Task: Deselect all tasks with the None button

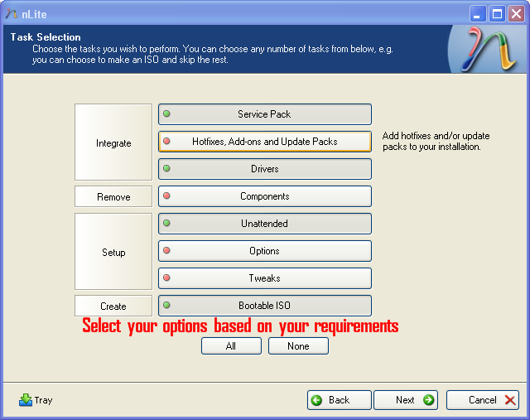Action: pos(298,346)
